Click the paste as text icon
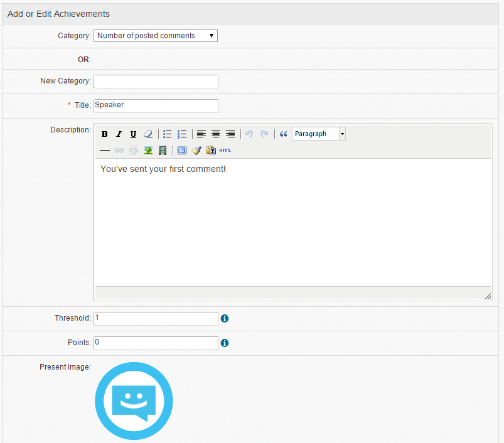 211,151
